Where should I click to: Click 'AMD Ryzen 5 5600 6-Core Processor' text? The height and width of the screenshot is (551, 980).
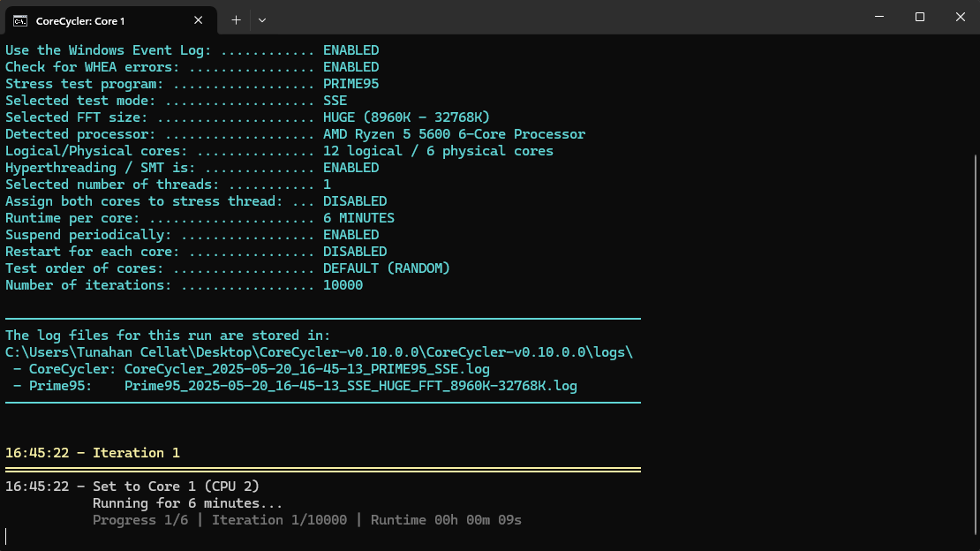455,134
